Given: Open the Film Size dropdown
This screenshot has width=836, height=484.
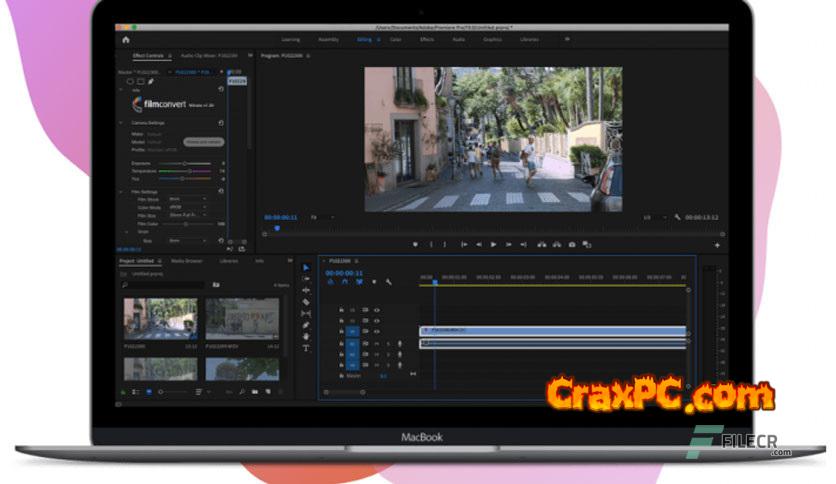Looking at the screenshot, I should click(188, 215).
